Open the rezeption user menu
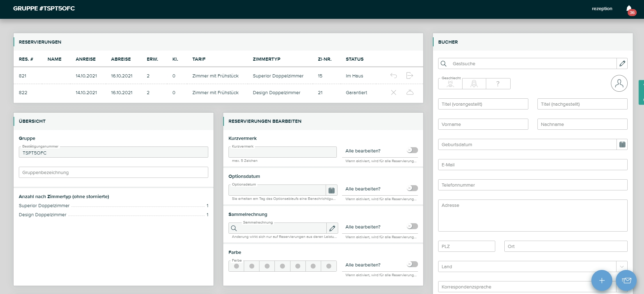 (602, 9)
